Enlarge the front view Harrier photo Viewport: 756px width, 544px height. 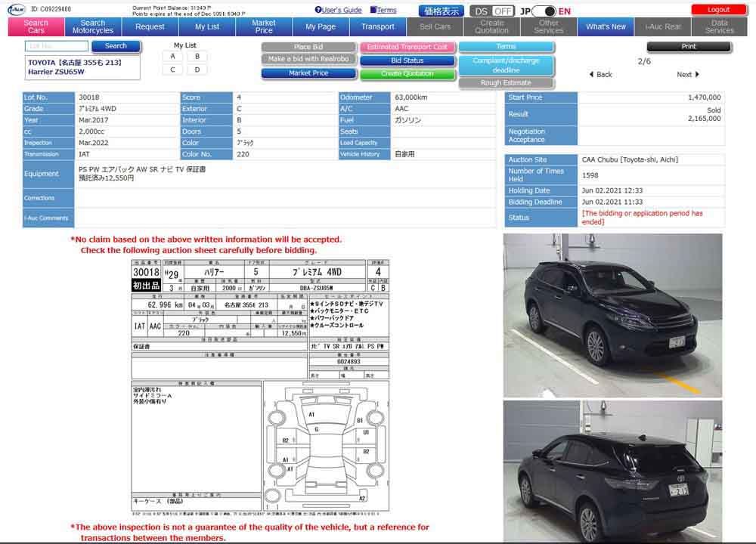tap(613, 315)
